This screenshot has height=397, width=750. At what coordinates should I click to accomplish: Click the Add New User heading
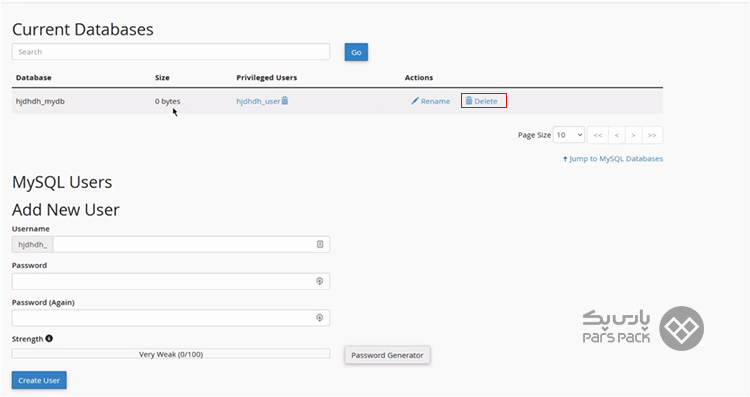66,210
